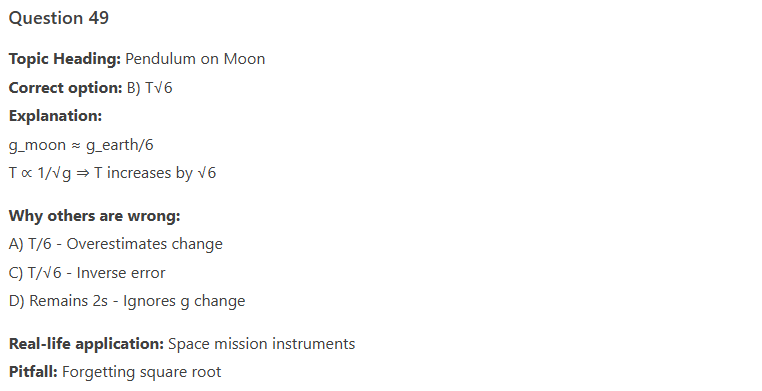This screenshot has width=762, height=391.
Task: Click the Pendulum on Moon text
Action: pyautogui.click(x=195, y=59)
